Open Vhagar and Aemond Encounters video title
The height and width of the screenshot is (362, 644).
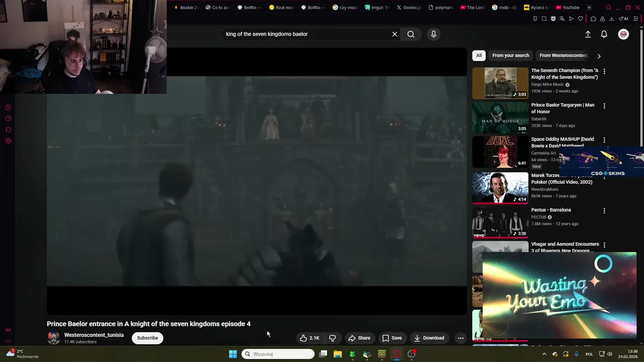pos(565,247)
